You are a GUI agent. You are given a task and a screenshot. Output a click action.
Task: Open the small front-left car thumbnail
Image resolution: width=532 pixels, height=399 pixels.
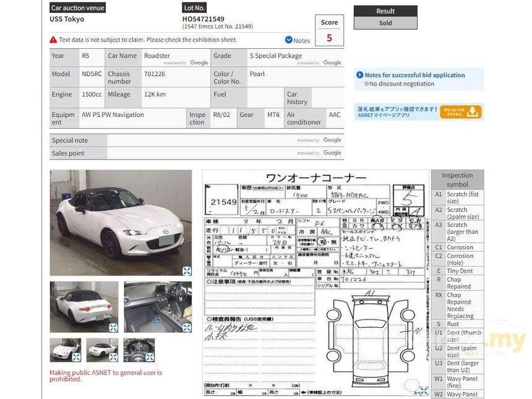coord(66,350)
